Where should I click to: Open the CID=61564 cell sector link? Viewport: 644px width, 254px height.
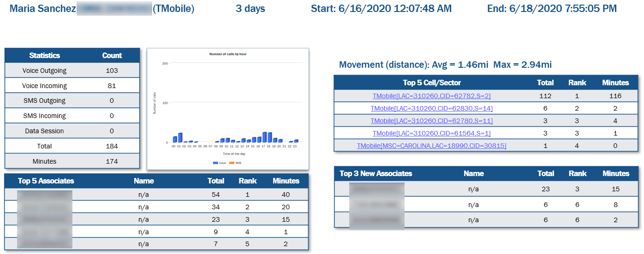click(x=431, y=133)
